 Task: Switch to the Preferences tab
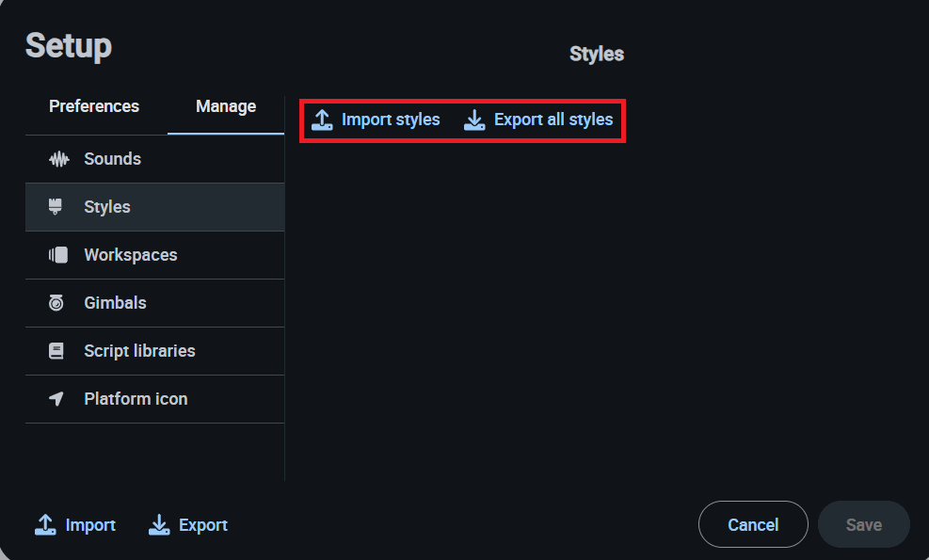coord(94,106)
